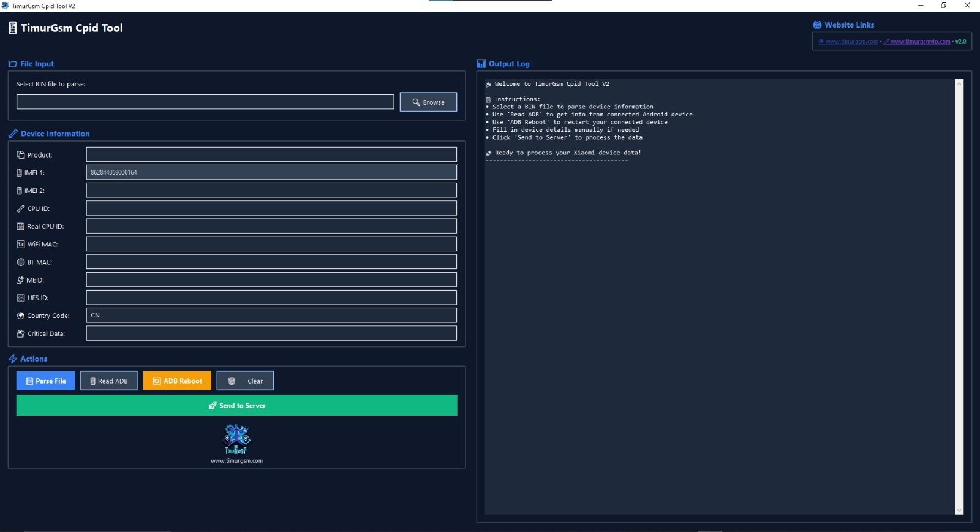
Task: Click the orange ADB Reboot button
Action: coord(177,381)
